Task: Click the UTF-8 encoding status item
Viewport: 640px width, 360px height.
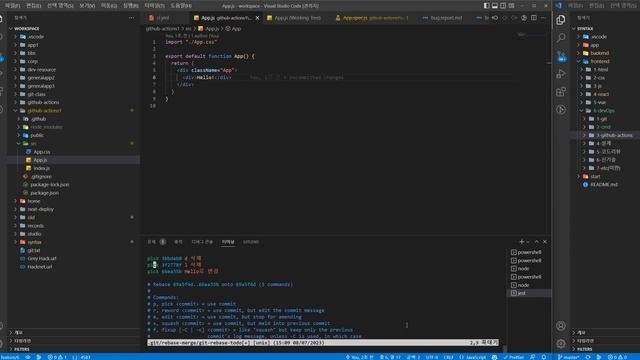Action: click(431, 357)
